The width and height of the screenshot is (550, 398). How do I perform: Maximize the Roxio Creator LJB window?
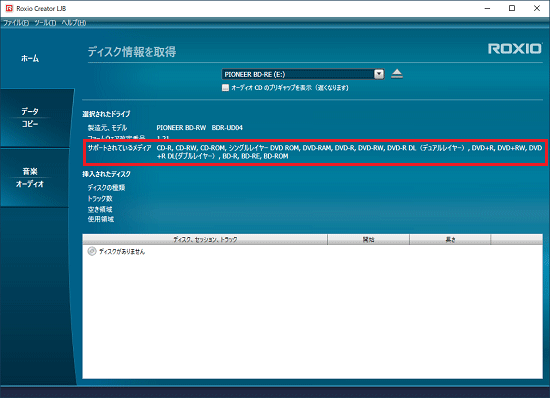pos(512,8)
